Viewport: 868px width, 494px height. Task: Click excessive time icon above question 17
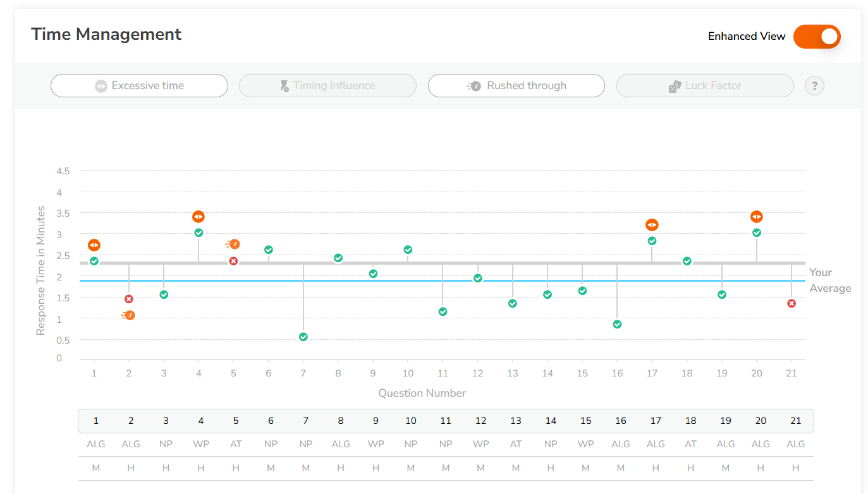652,225
